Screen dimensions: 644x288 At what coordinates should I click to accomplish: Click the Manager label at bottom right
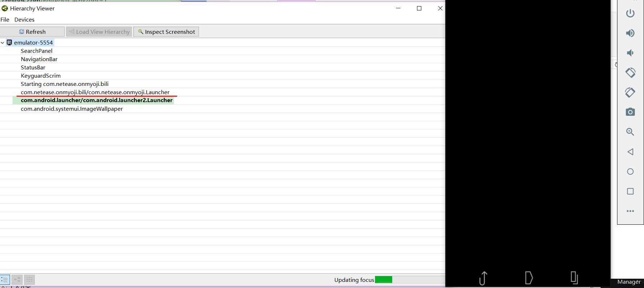coord(629,282)
